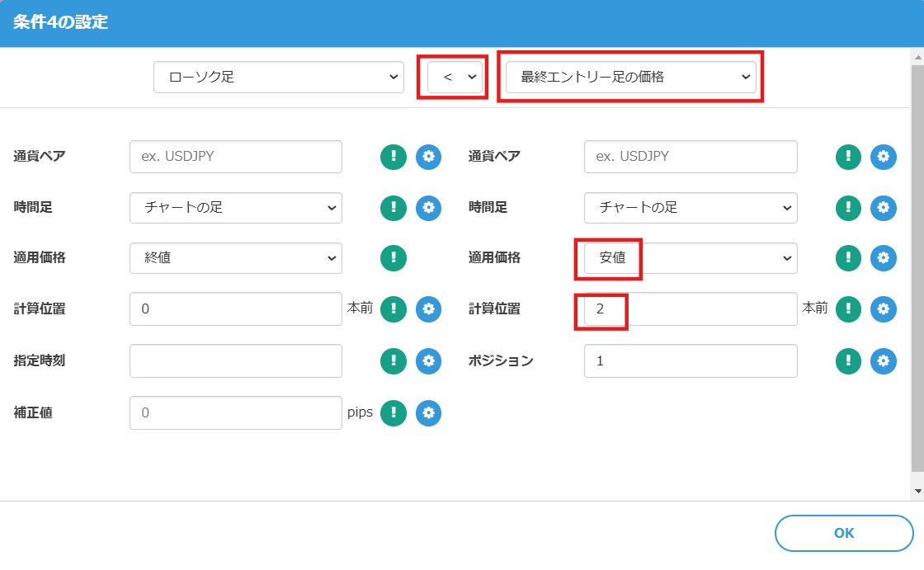Click the 指定時刻 input field
This screenshot has width=924, height=570.
[x=235, y=360]
